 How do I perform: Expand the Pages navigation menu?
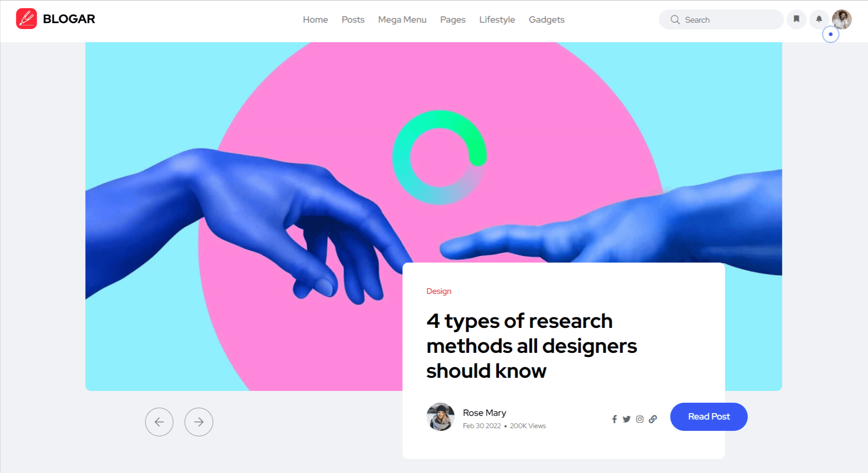[453, 20]
